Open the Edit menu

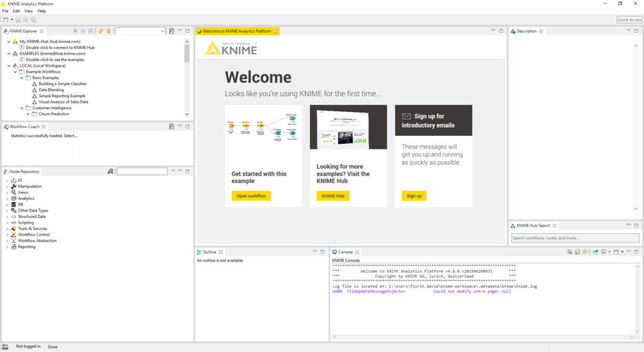(x=16, y=11)
